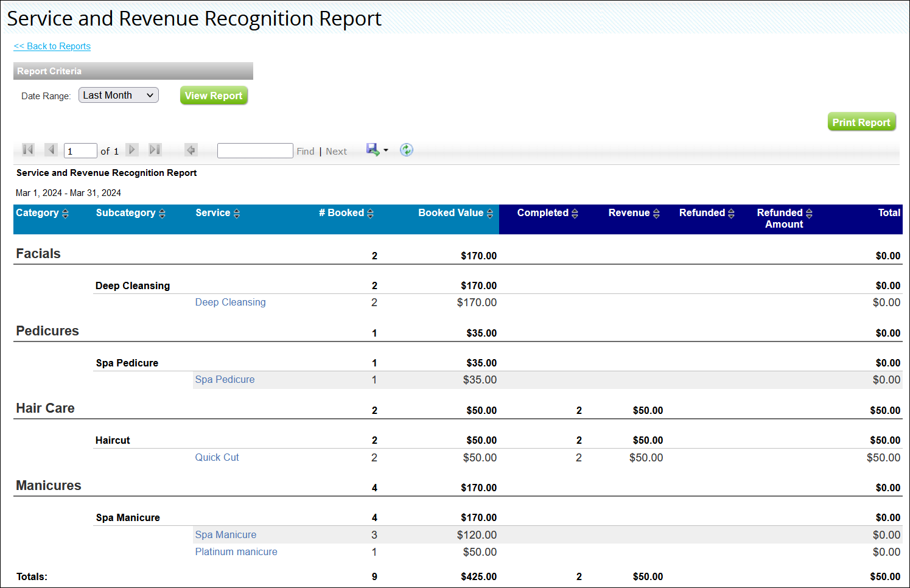Open the Quick Cut service link
Screen dimensions: 910x588
tap(217, 458)
